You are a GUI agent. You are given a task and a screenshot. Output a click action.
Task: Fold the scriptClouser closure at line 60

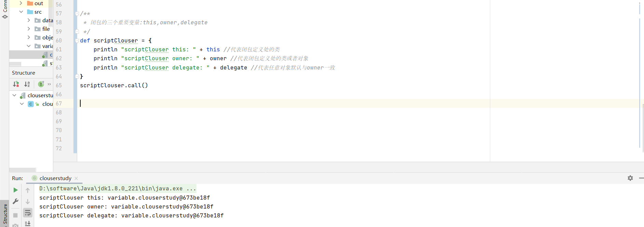tap(77, 41)
